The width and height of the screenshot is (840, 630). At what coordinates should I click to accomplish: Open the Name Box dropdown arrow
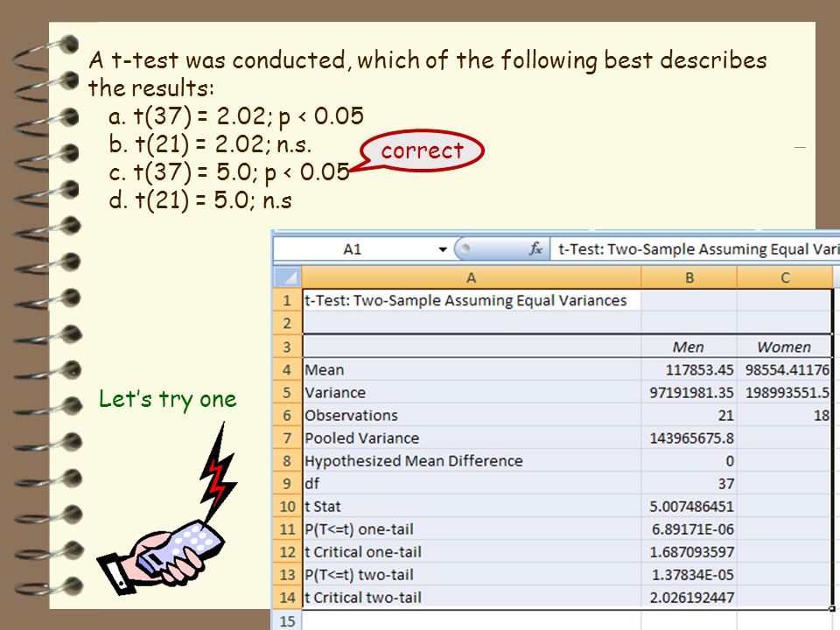[443, 249]
